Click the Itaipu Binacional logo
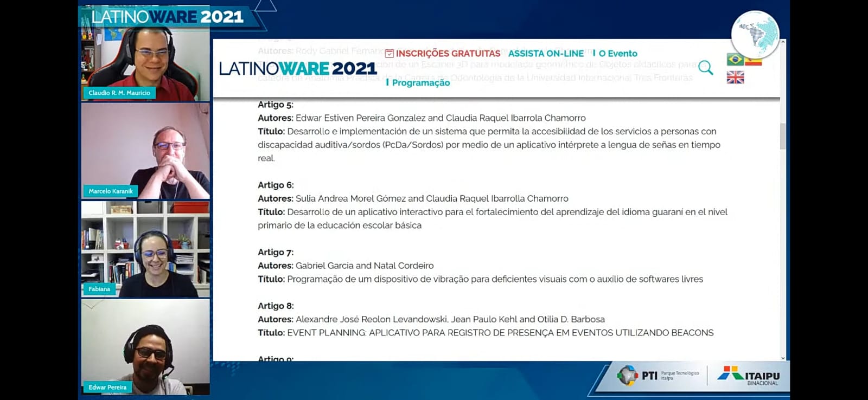This screenshot has height=400, width=868. [749, 376]
